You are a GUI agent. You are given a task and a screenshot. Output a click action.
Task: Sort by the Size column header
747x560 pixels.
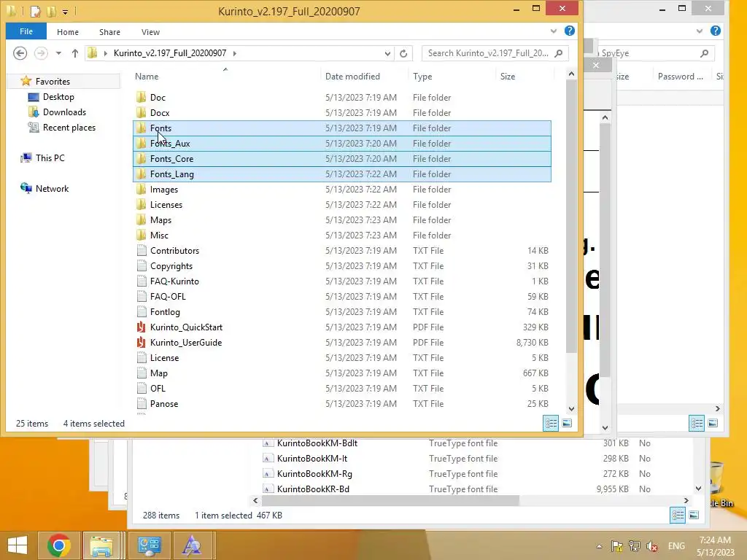pos(508,76)
